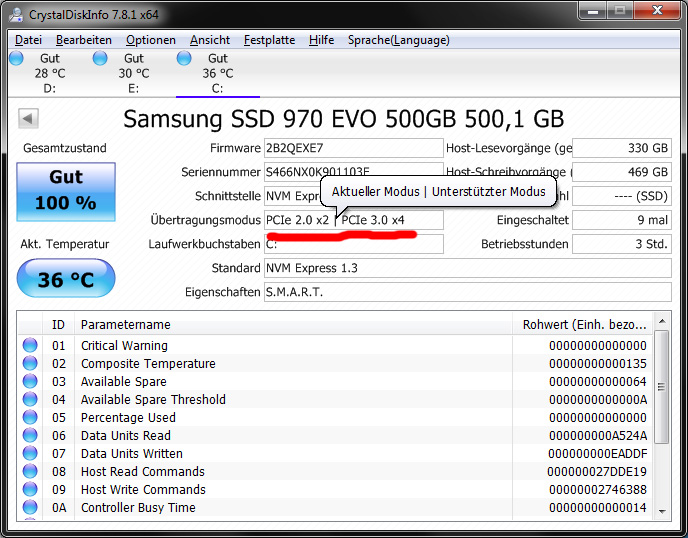Screen dimensions: 688x538
Task: Open the Optionen menu
Action: (151, 40)
